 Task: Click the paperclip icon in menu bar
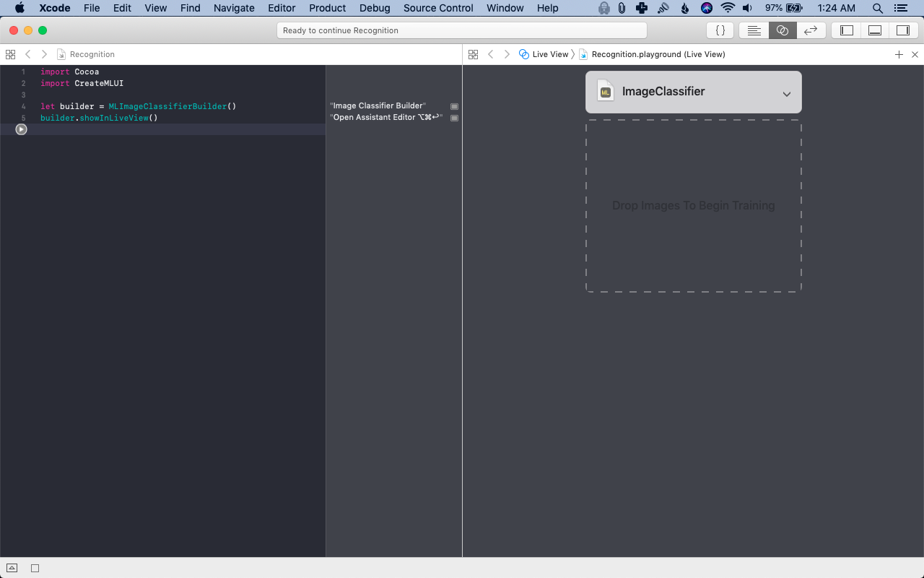tap(622, 8)
